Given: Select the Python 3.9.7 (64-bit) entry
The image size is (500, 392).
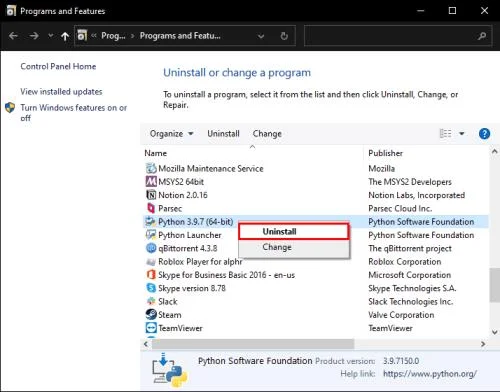Looking at the screenshot, I should coord(196,222).
